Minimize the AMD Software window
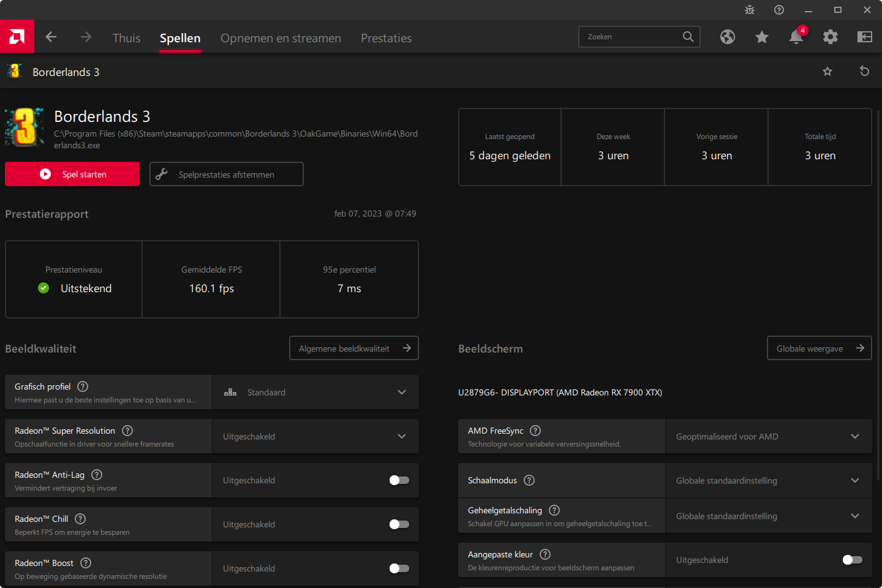 809,10
